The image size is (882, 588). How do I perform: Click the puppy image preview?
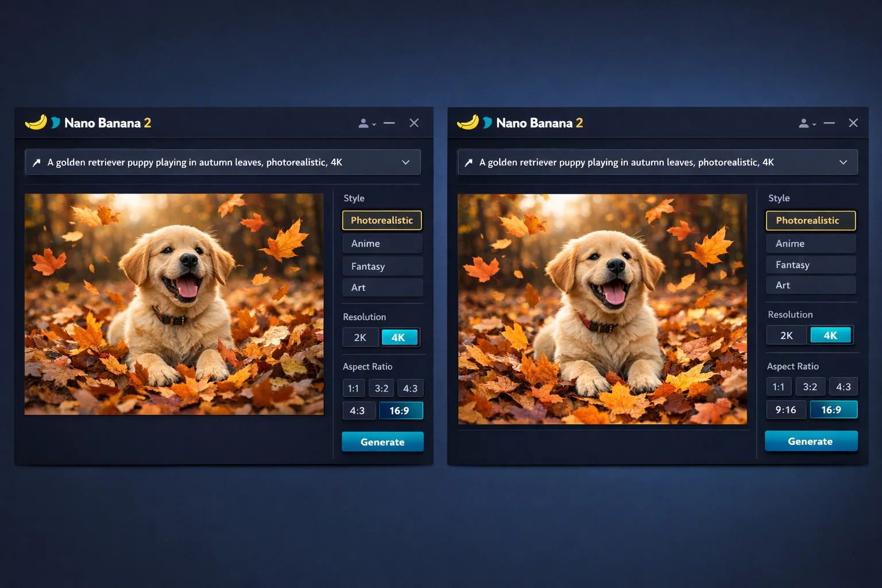click(x=173, y=303)
